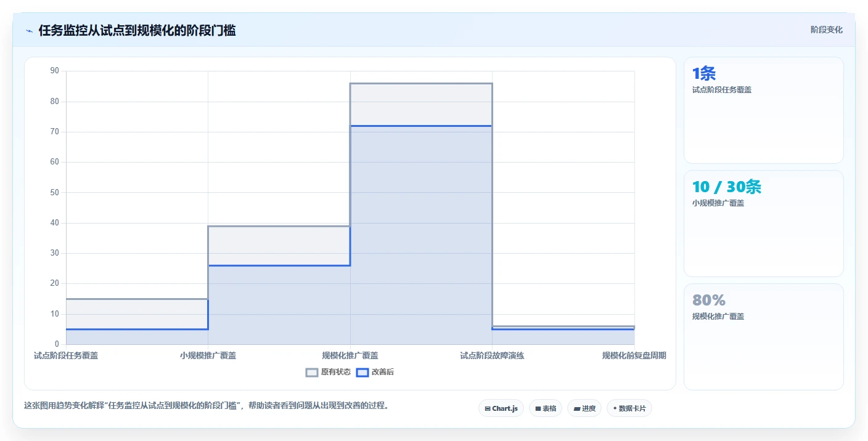Image resolution: width=868 pixels, height=441 pixels.
Task: Click the 数据卡片 tag
Action: click(x=629, y=408)
